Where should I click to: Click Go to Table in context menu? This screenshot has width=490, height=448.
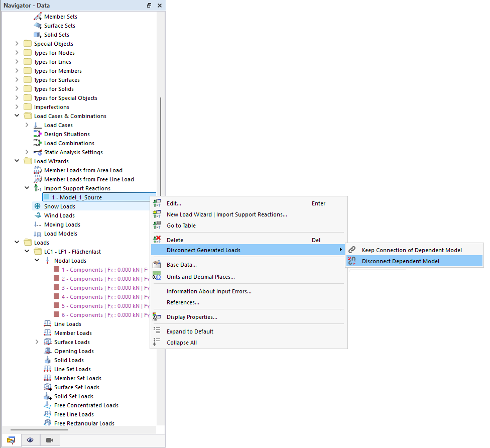(x=181, y=225)
